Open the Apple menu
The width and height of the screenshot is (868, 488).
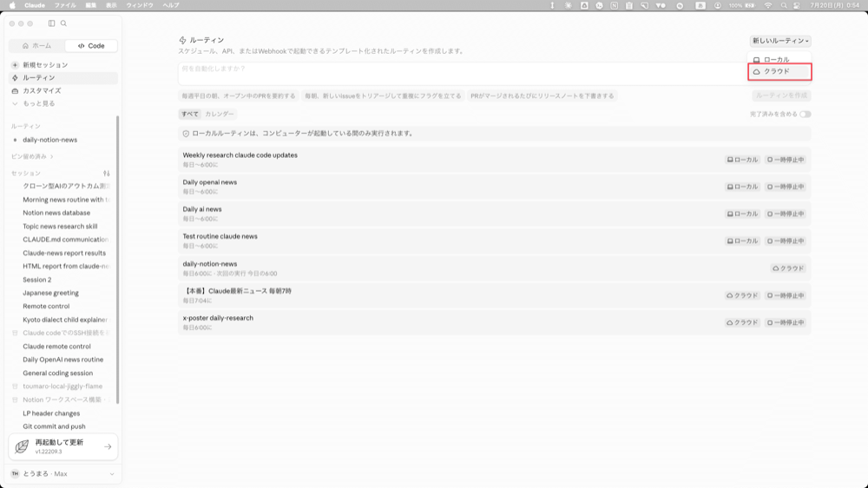coord(12,5)
